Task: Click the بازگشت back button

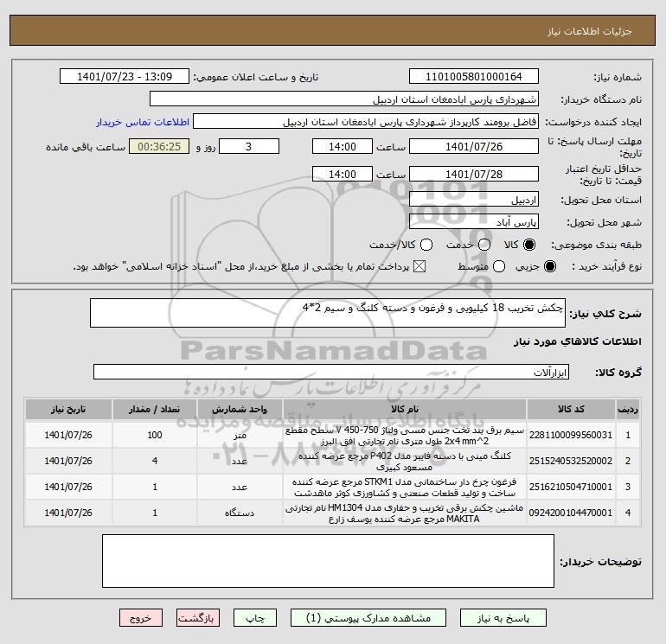Action: 198,618
